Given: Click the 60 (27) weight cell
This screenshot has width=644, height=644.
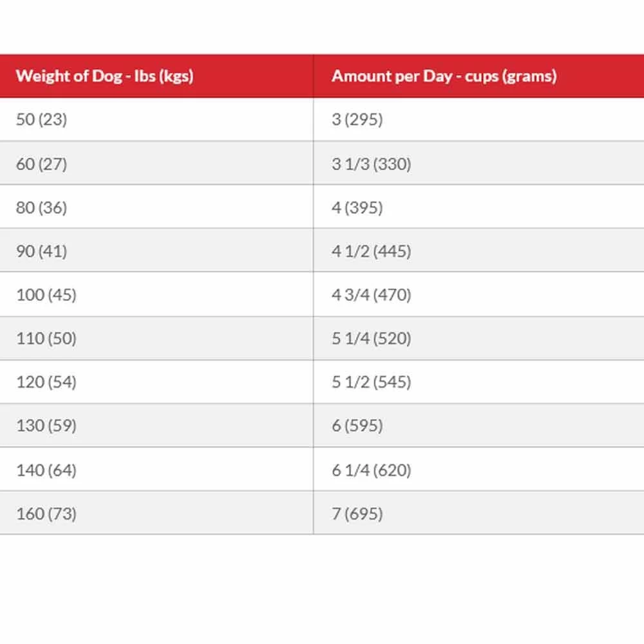Looking at the screenshot, I should [x=41, y=164].
